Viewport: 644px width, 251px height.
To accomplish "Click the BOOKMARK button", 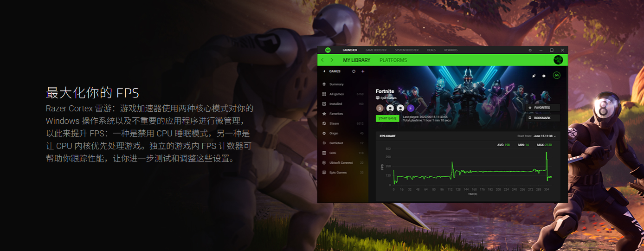I will point(543,118).
